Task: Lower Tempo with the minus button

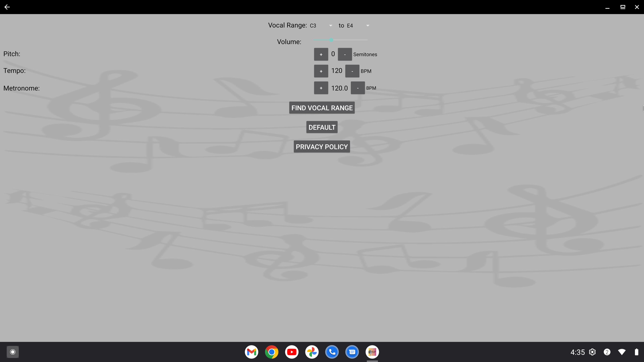Action: pos(352,71)
